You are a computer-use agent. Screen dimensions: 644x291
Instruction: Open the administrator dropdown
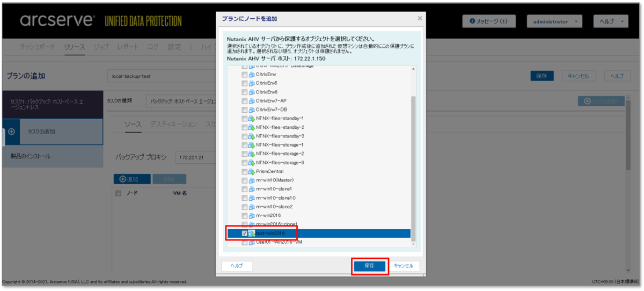554,21
